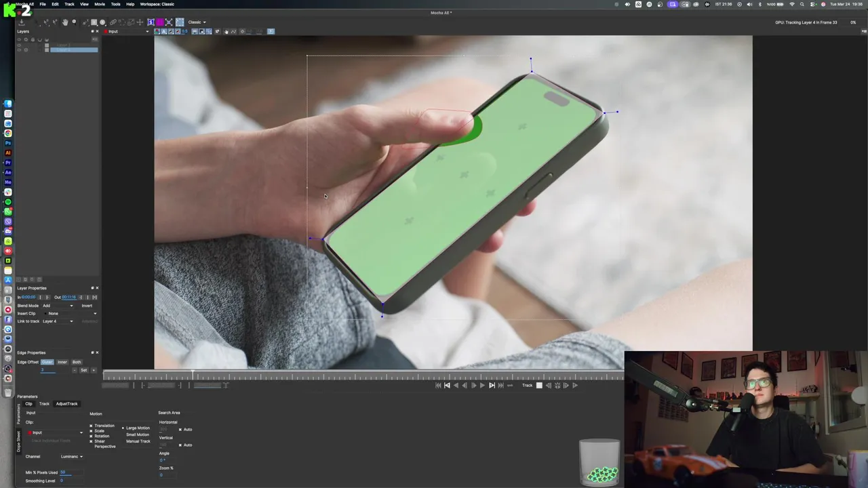Select the highlighted Layer 4 row
The image size is (868, 488).
pos(74,50)
